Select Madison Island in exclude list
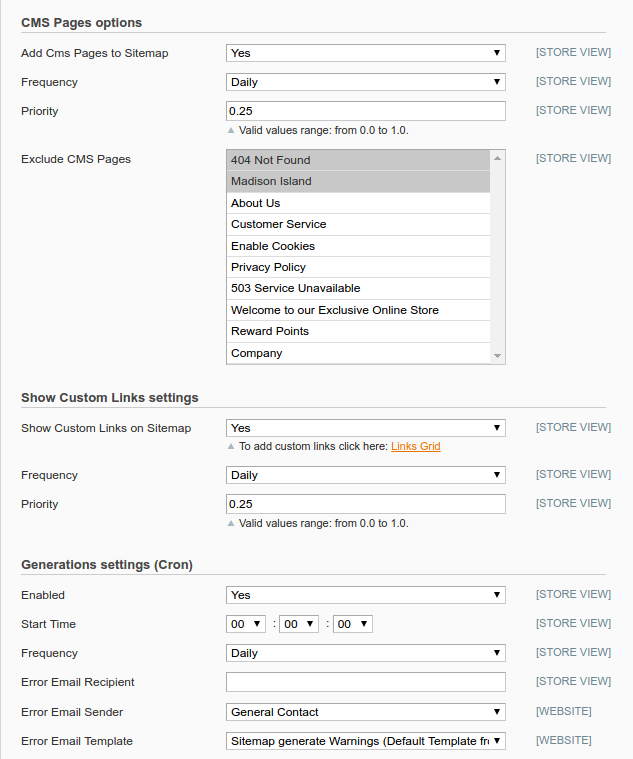 click(358, 182)
